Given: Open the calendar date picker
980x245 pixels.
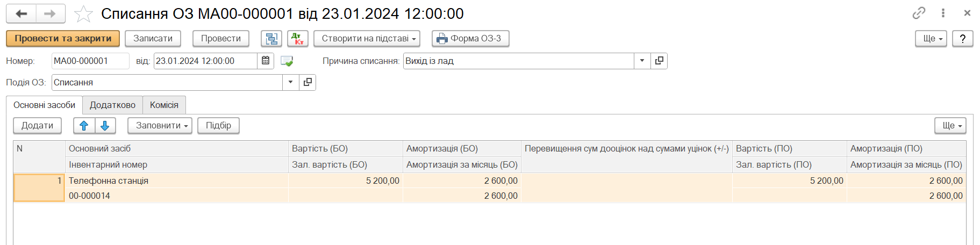Looking at the screenshot, I should (x=266, y=61).
